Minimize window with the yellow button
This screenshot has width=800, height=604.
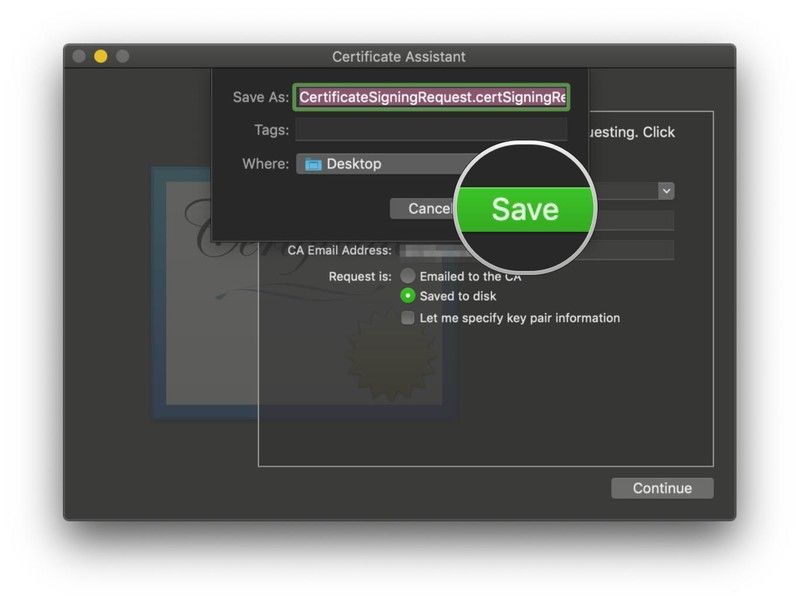click(101, 57)
